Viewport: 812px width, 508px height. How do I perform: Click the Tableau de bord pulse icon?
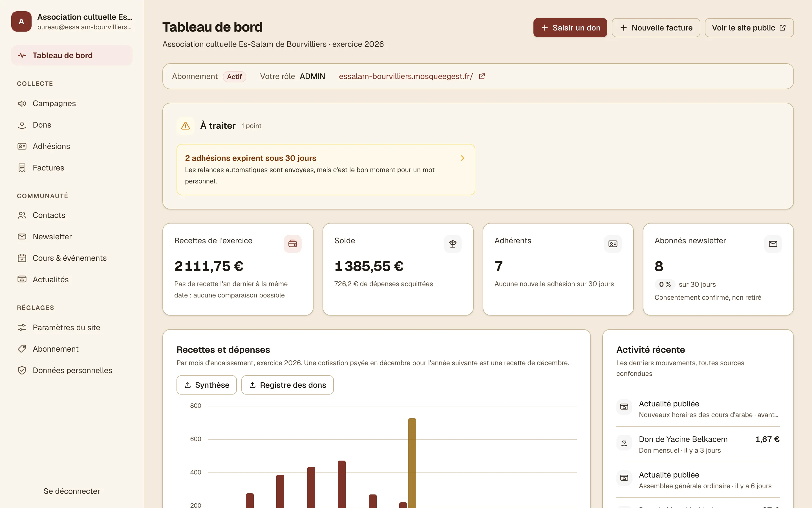pyautogui.click(x=22, y=55)
